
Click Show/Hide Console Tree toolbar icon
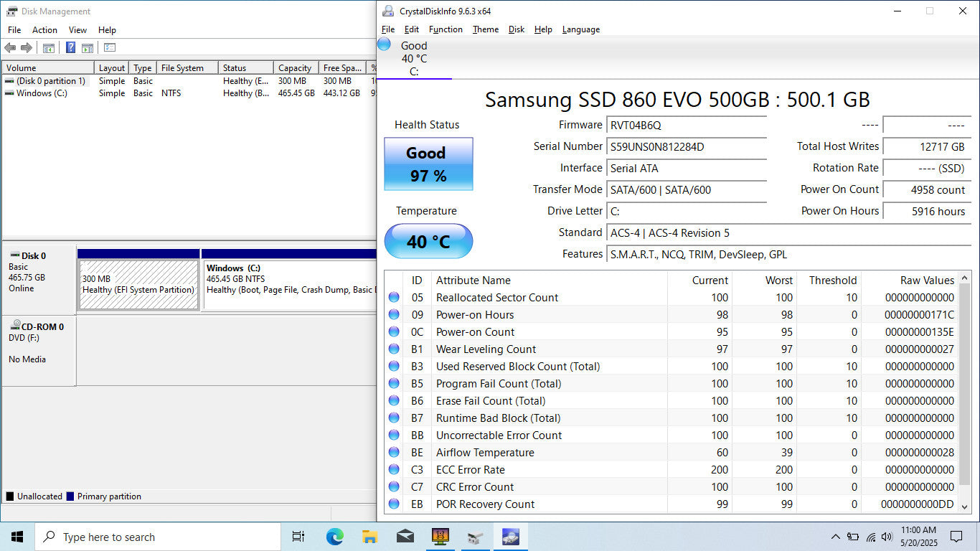[49, 48]
